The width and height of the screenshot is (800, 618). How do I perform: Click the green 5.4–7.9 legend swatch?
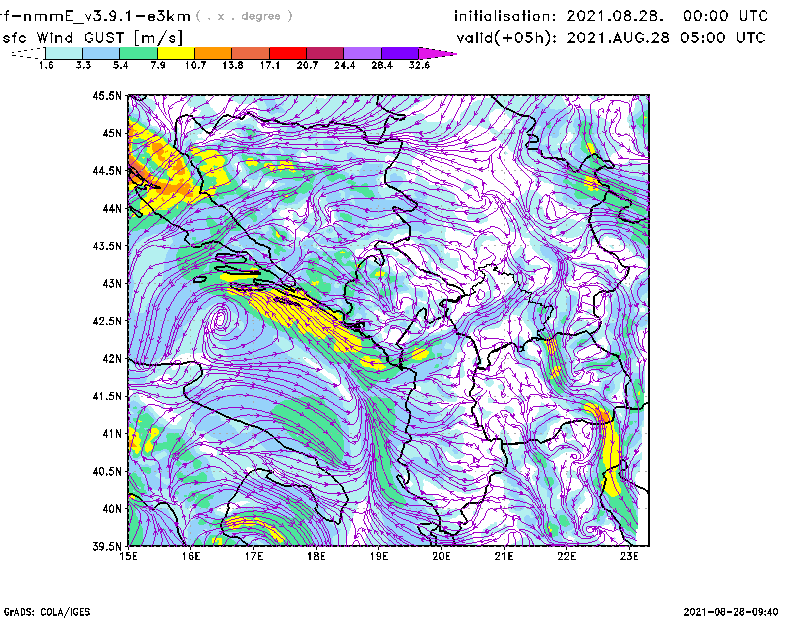[x=138, y=53]
